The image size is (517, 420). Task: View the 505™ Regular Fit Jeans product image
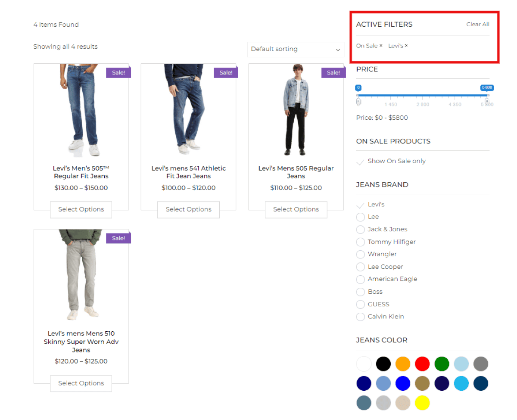(x=81, y=110)
